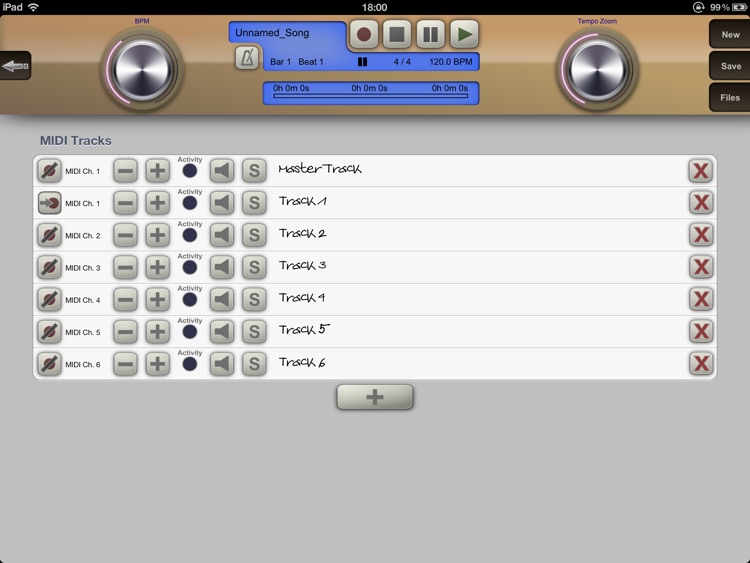Delete Track 5 with red X
Image resolution: width=750 pixels, height=563 pixels.
coord(701,331)
